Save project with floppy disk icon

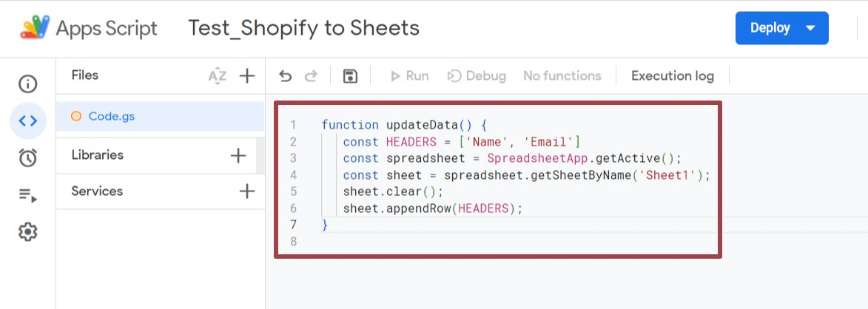(x=350, y=75)
